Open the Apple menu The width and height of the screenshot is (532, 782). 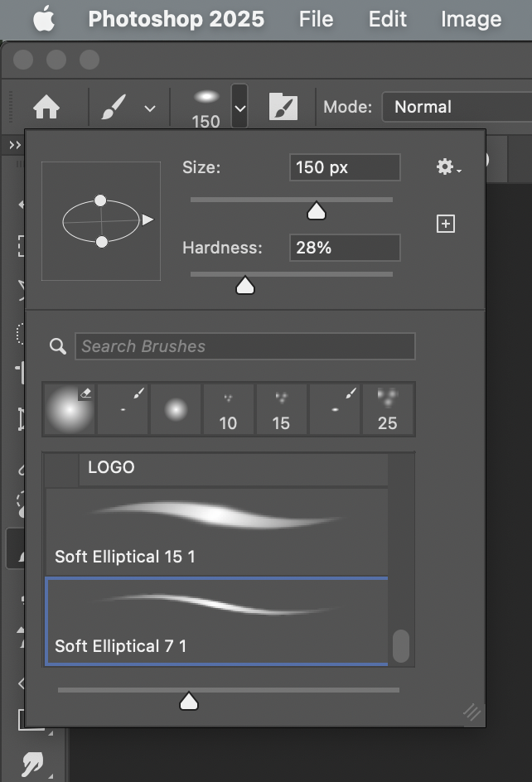pos(44,19)
